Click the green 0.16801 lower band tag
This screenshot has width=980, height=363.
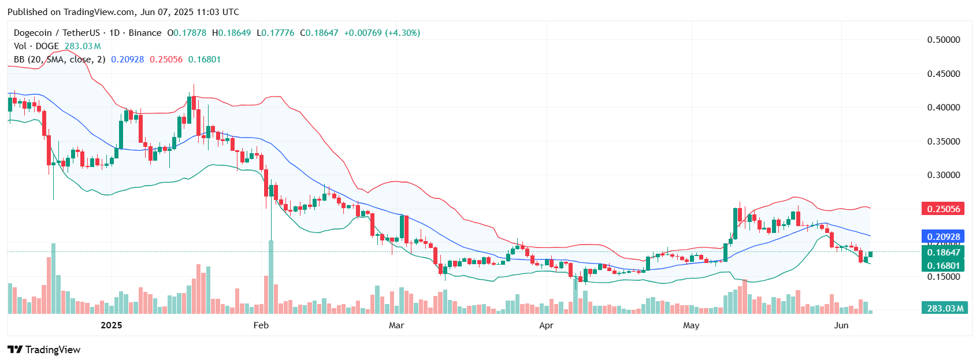pyautogui.click(x=943, y=266)
